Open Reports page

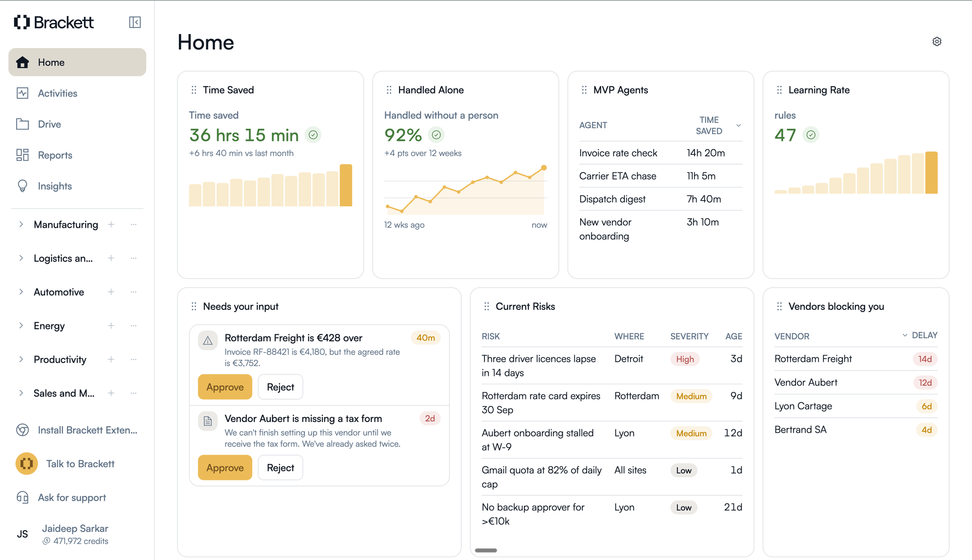[x=77, y=155]
